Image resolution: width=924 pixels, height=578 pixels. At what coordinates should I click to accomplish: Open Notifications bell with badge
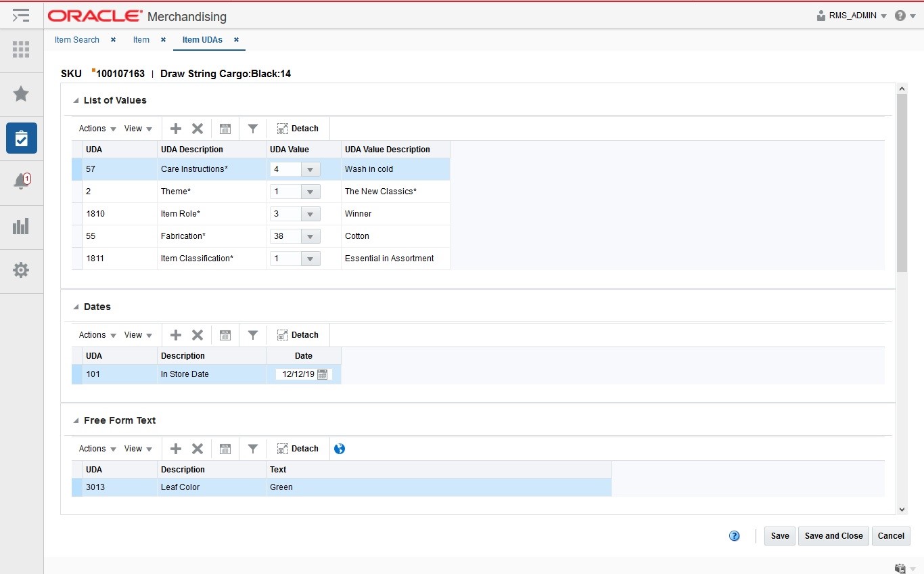[x=21, y=181]
